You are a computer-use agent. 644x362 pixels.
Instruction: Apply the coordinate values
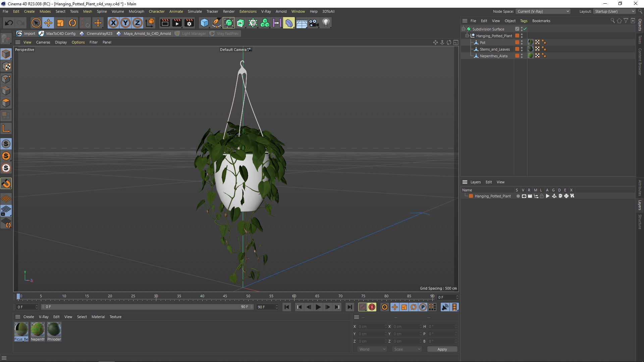pyautogui.click(x=442, y=349)
